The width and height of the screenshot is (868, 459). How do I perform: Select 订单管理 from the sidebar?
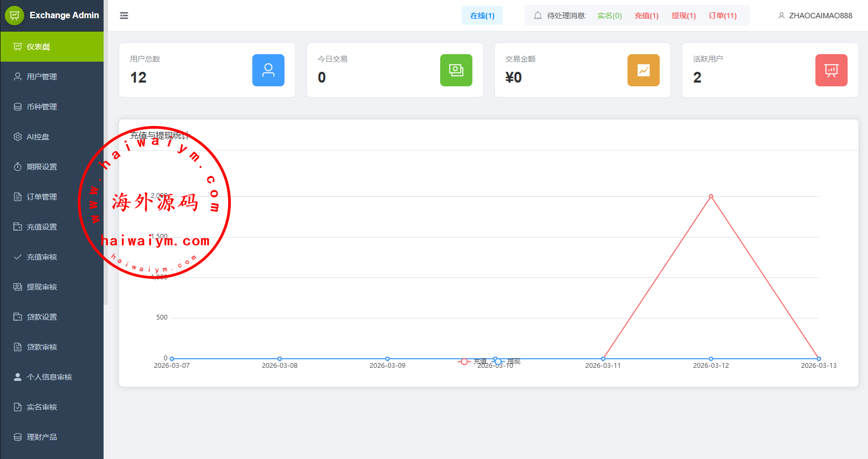pyautogui.click(x=42, y=197)
